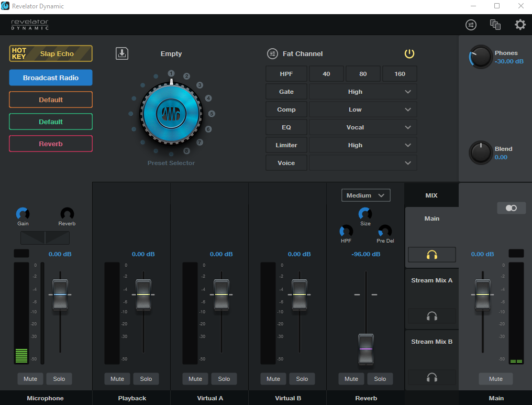Click the Phones -30.00 dB value
532x405 pixels.
click(509, 61)
